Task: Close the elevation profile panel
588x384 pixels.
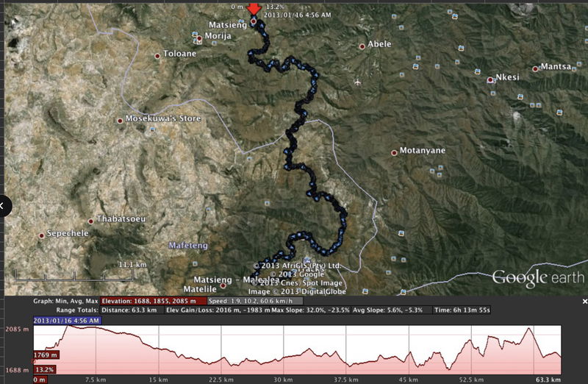Action: [x=584, y=301]
